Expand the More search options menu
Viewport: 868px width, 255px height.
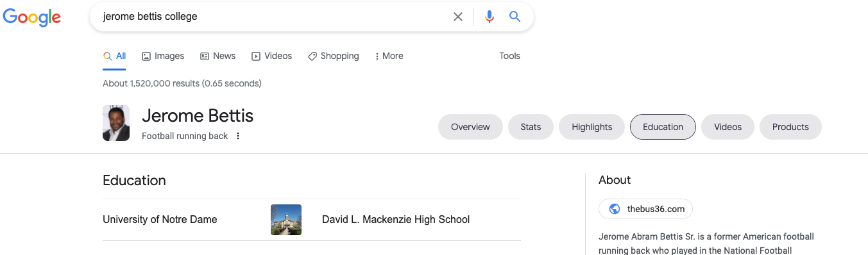click(389, 56)
